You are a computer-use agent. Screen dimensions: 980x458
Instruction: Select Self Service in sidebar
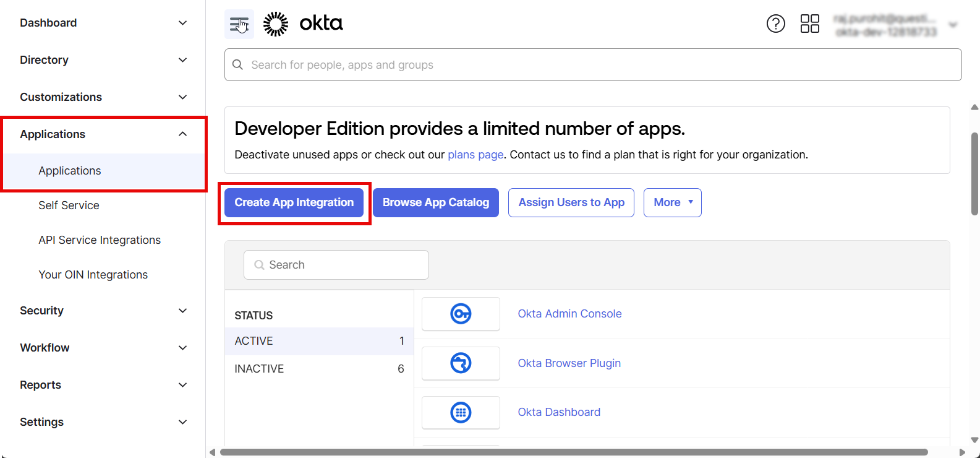(69, 205)
